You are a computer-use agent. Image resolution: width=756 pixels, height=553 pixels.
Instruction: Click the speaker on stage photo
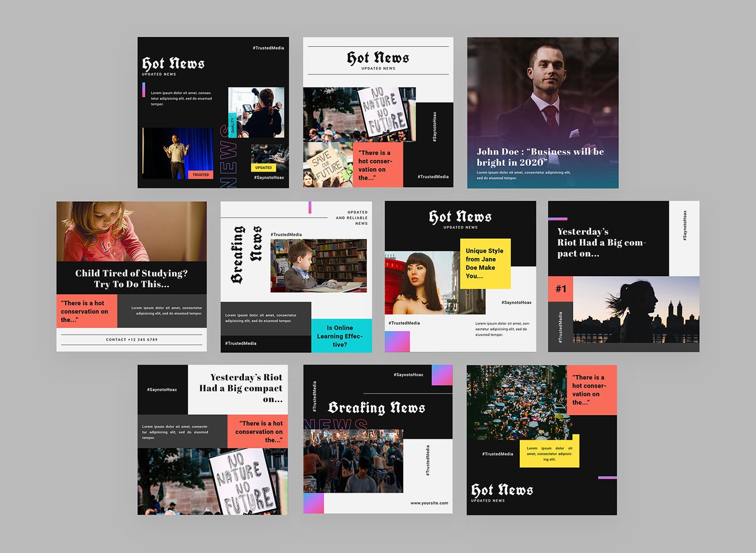[x=178, y=153]
